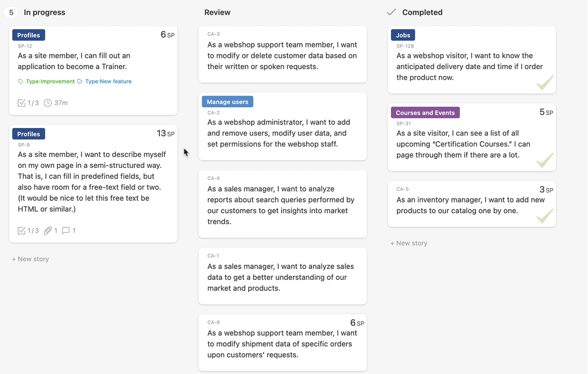The image size is (588, 374).
Task: Add a new story under In progress
Action: [x=31, y=259]
